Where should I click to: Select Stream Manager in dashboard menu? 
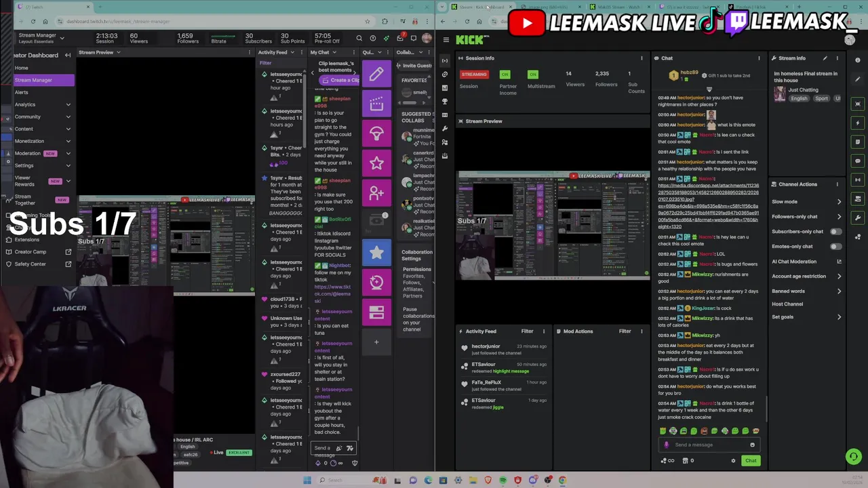pos(43,80)
